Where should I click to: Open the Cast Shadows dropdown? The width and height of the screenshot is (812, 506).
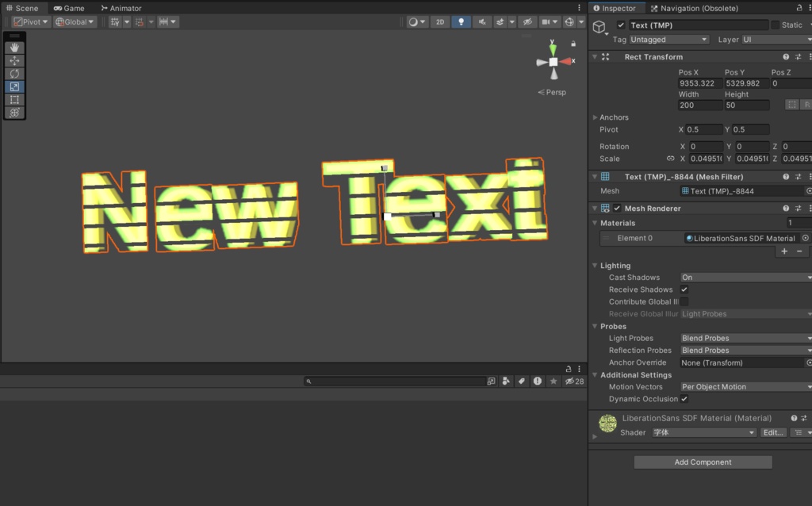(745, 278)
